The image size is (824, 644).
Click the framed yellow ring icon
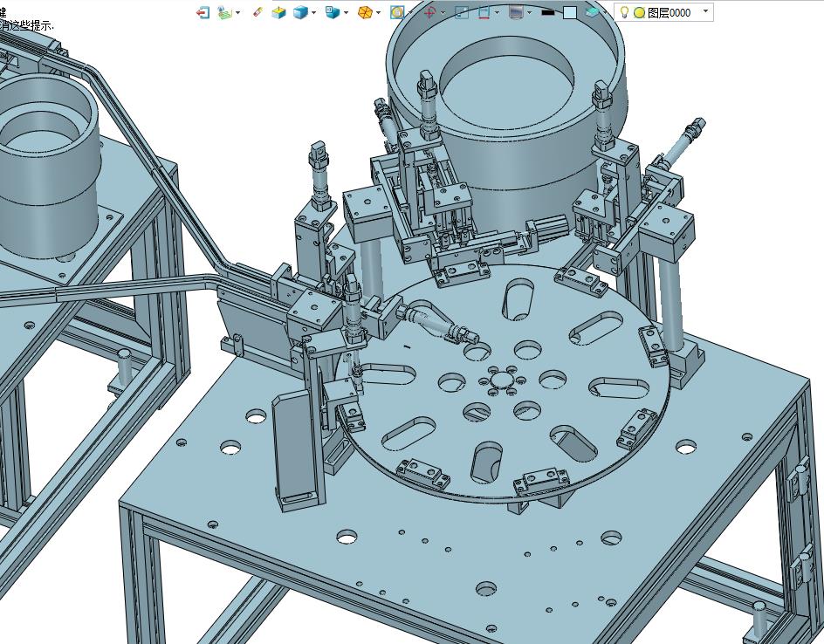(397, 12)
